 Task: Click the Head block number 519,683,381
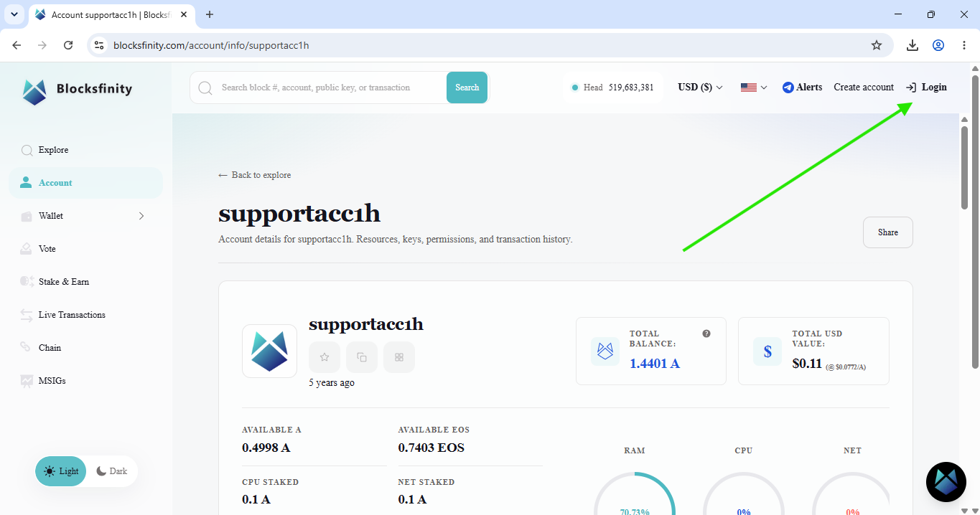click(631, 88)
